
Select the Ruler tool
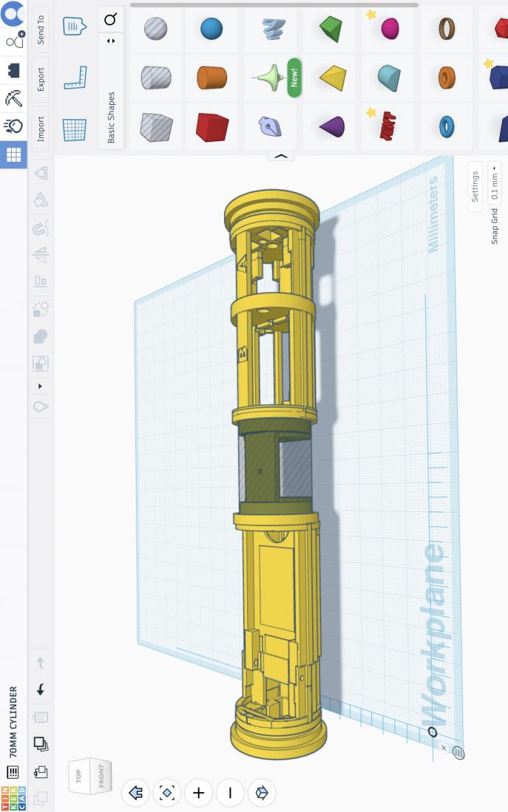point(75,78)
